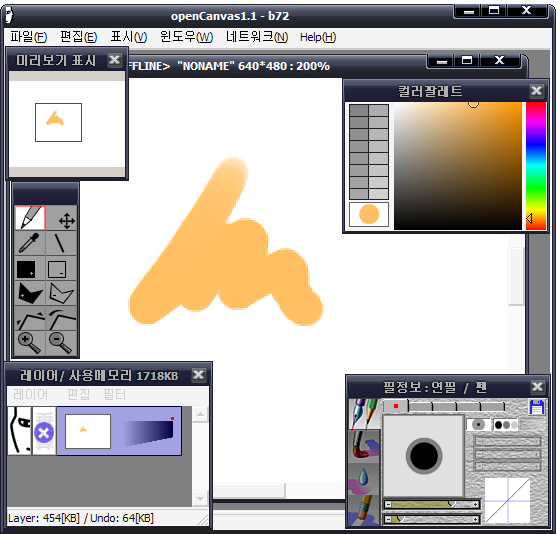Viewport: 556px width, 534px height.
Task: Click plus on the upper pen slider
Action: pos(476,504)
